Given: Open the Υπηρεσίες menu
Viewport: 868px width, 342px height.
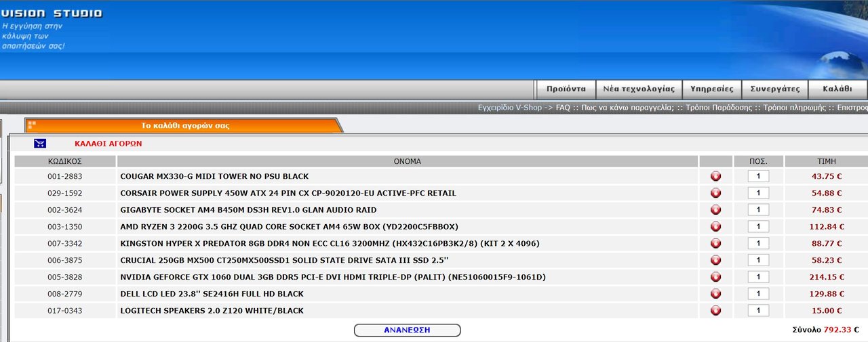Looking at the screenshot, I should tap(711, 89).
